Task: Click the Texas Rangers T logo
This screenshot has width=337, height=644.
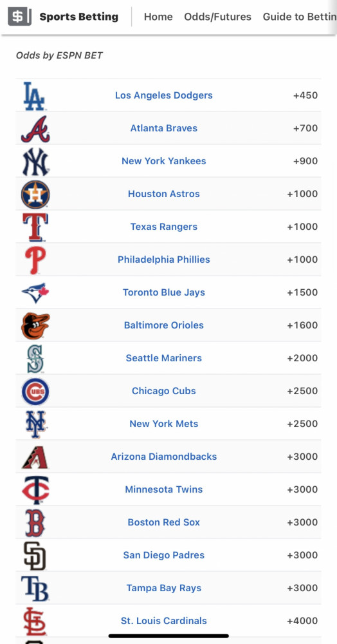Action: [35, 227]
